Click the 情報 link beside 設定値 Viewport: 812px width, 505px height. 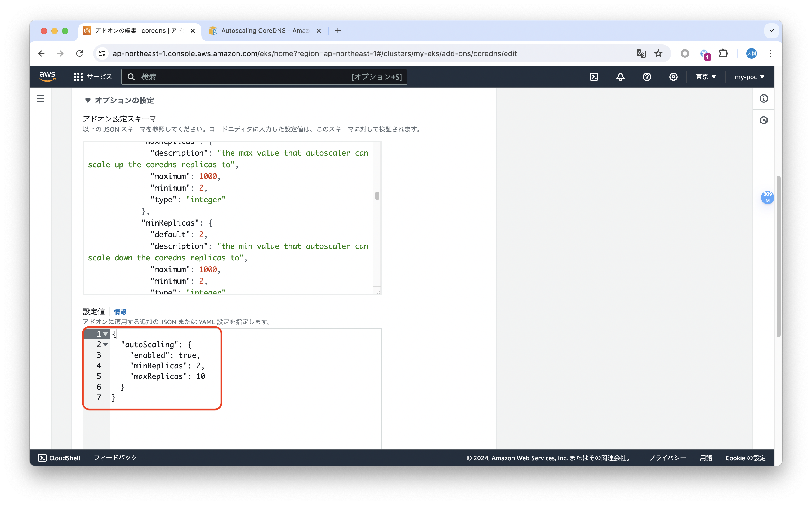[120, 312]
